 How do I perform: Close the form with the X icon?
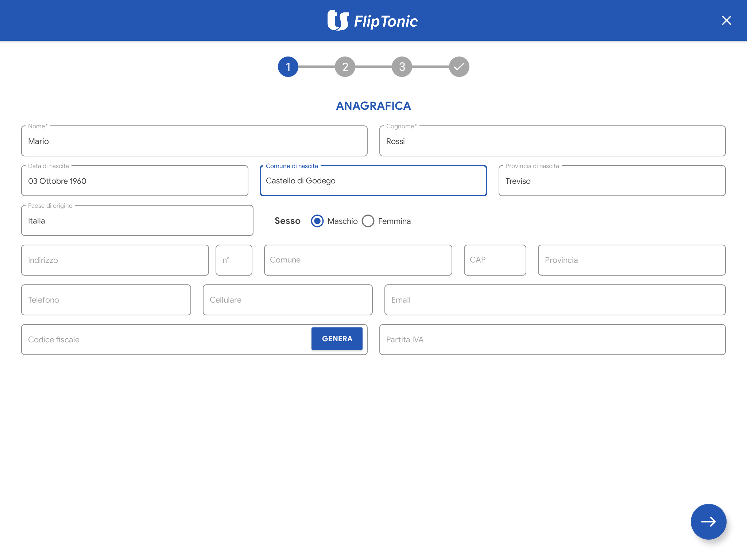coord(726,20)
